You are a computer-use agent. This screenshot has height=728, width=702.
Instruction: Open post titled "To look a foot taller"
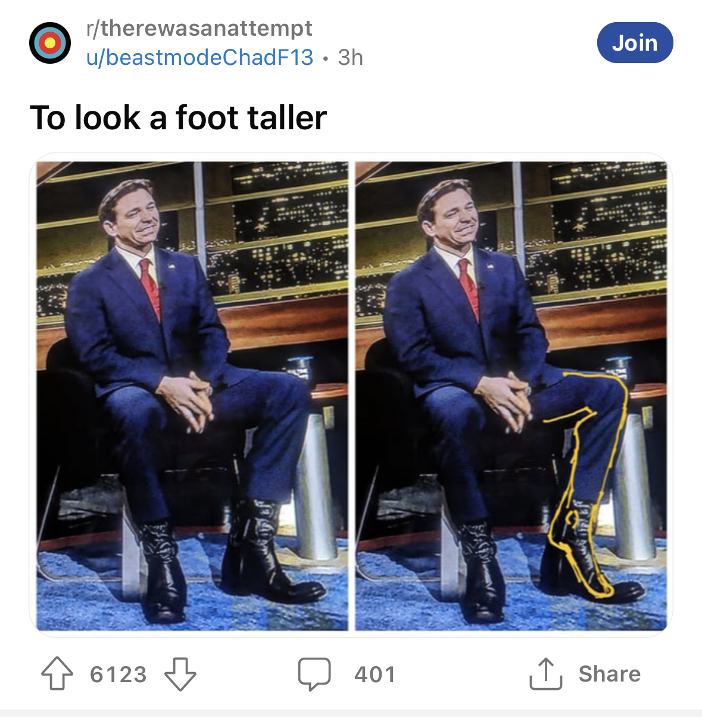click(x=178, y=117)
